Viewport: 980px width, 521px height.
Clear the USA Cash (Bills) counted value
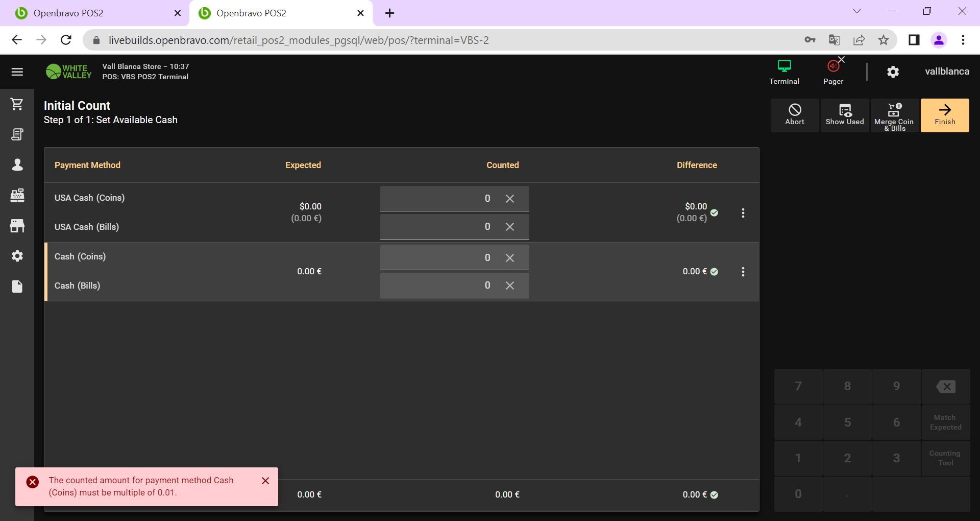[510, 227]
